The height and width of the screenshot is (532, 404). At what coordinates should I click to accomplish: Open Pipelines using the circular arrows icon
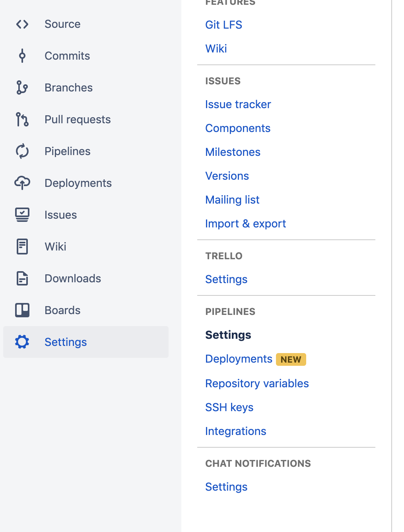pyautogui.click(x=22, y=151)
